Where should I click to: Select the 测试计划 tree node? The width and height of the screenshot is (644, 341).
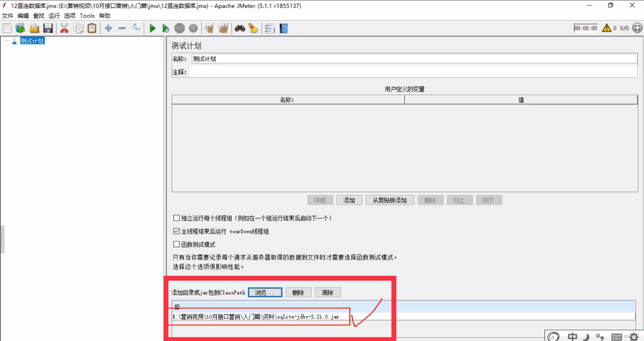point(32,41)
